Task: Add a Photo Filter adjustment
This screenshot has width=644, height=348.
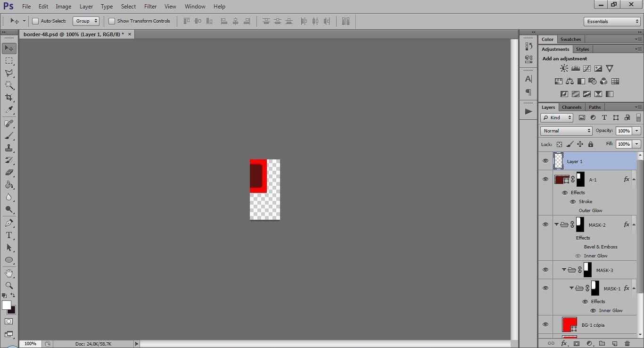Action: point(593,82)
